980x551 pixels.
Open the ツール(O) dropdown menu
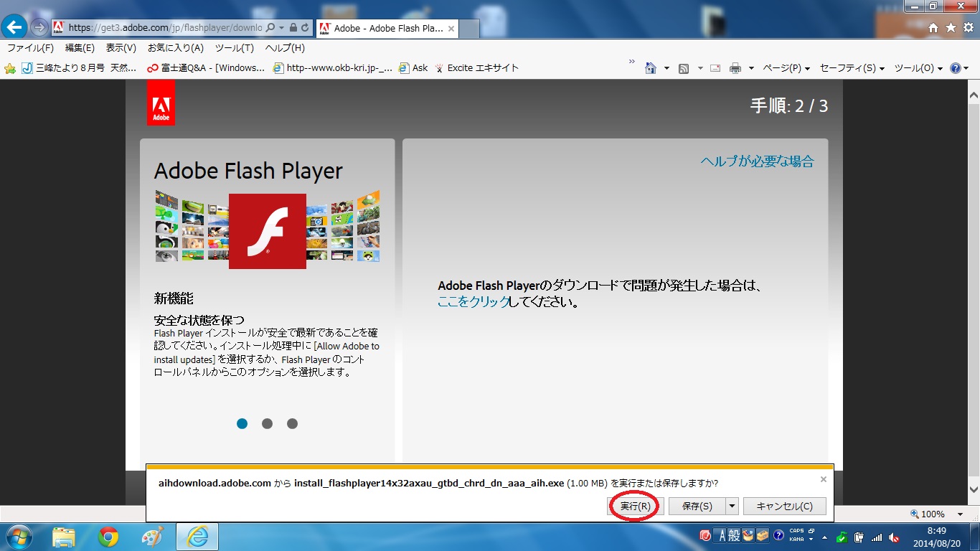tap(918, 68)
